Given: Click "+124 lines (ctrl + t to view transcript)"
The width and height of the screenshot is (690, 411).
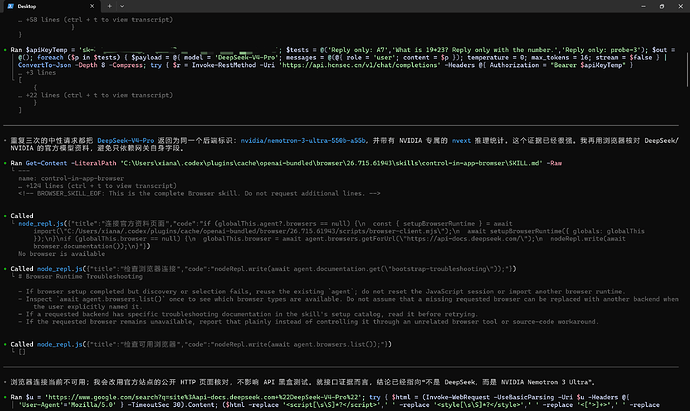Looking at the screenshot, I should pos(101,186).
